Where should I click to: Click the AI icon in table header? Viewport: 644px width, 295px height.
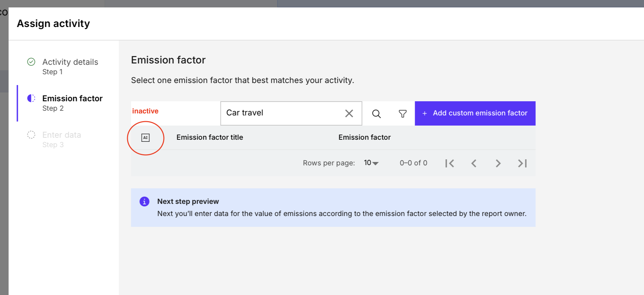[145, 138]
